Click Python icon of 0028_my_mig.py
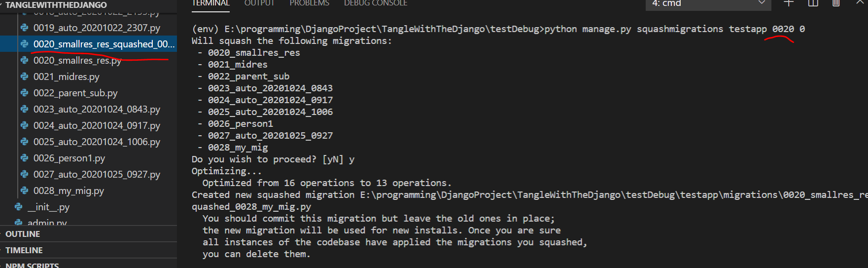Viewport: 868px width, 268px height. pyautogui.click(x=24, y=191)
